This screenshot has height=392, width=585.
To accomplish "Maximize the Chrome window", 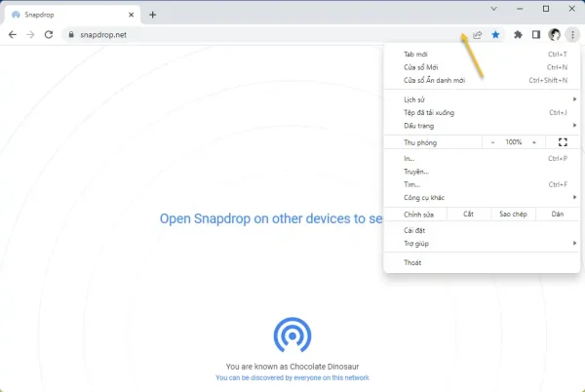I will 546,9.
